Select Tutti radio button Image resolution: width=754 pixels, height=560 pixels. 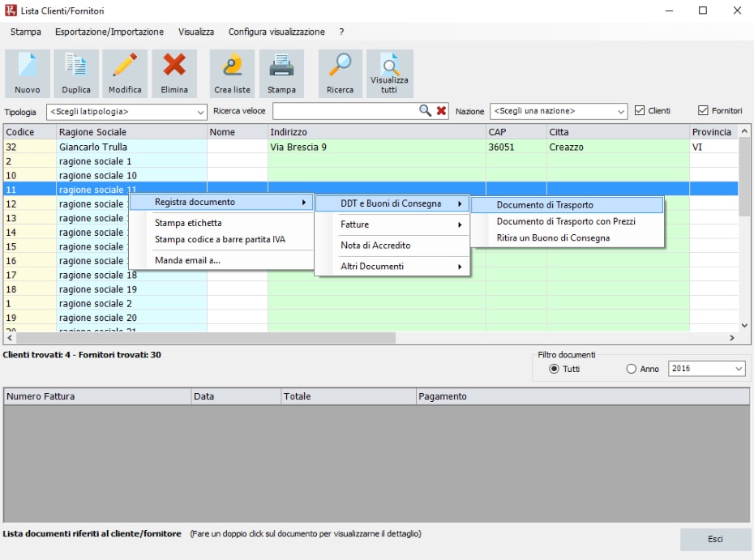[x=554, y=369]
